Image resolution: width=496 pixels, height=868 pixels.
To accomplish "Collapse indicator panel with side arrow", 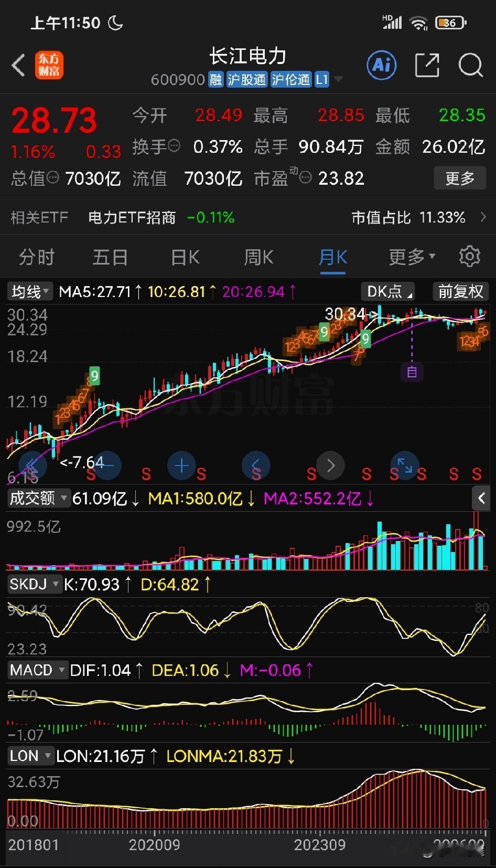I will [481, 498].
